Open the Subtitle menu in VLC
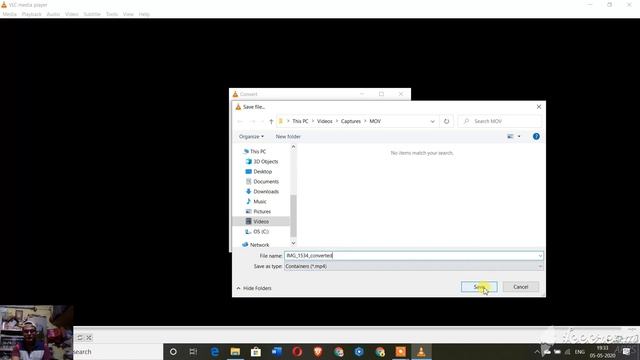640x360 pixels. 92,14
